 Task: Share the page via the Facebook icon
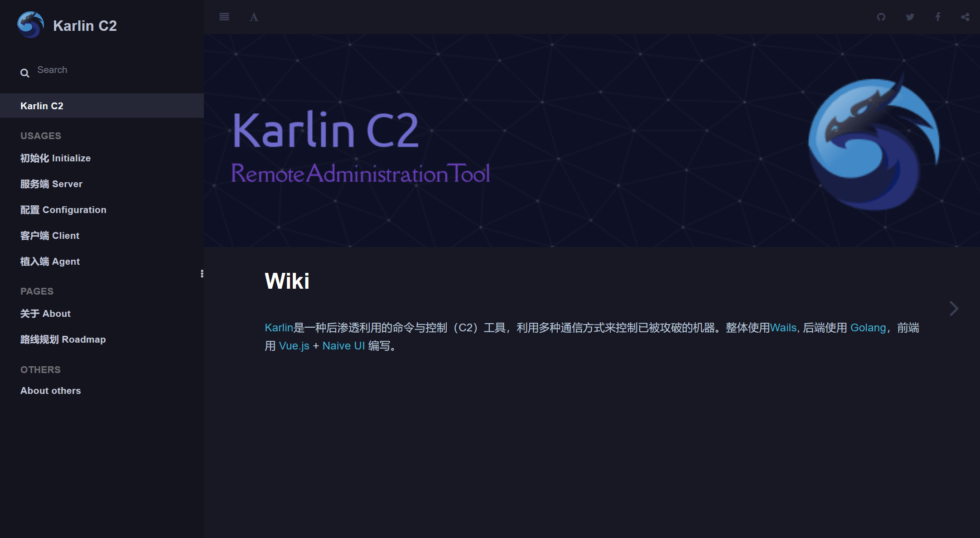(x=938, y=17)
